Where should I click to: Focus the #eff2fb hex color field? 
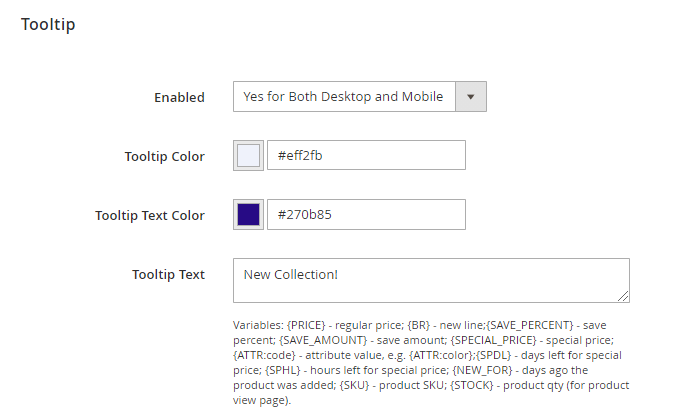click(365, 156)
